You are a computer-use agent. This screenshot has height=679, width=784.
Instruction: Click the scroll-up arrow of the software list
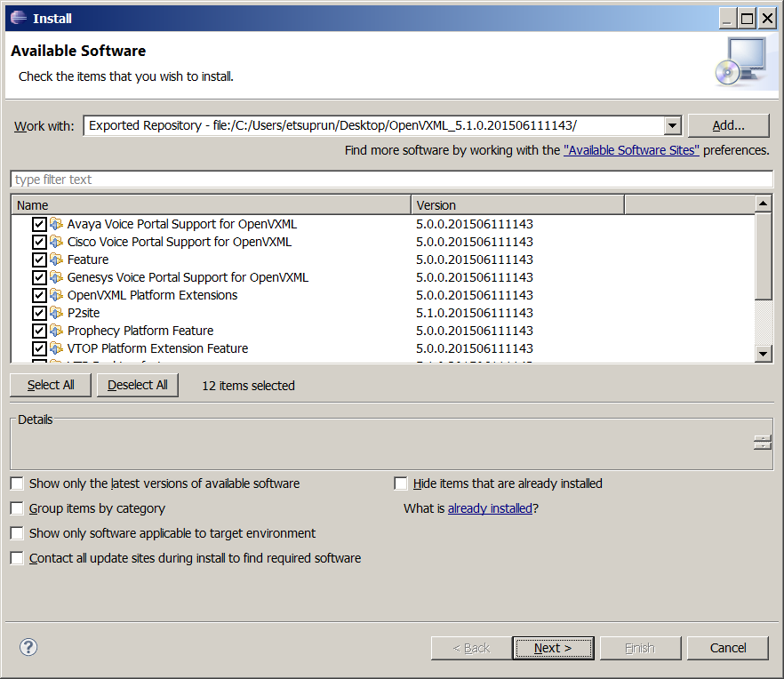pyautogui.click(x=763, y=204)
